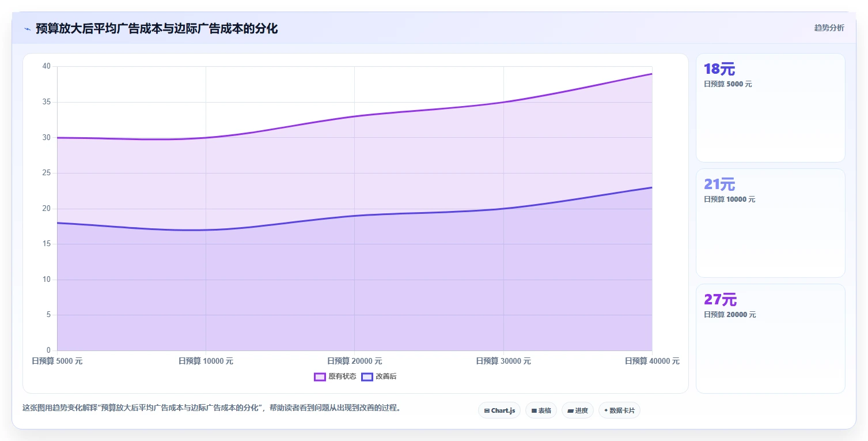This screenshot has height=441, width=868.
Task: Click the 进度 tag text
Action: click(x=581, y=411)
